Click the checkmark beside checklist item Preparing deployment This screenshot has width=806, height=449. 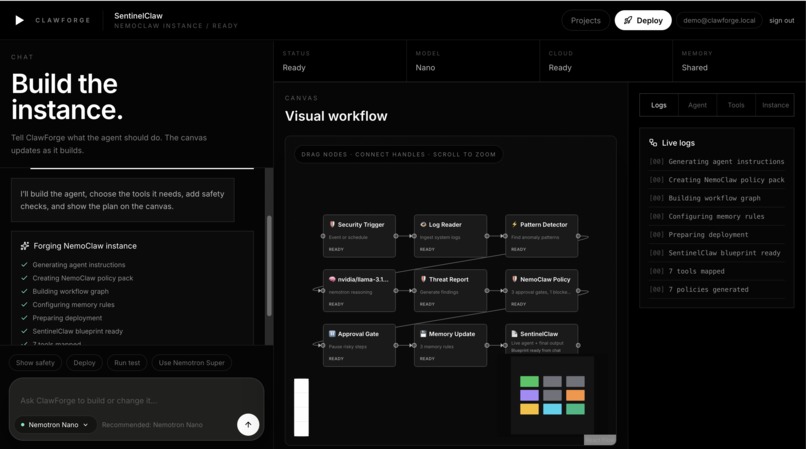pos(24,318)
